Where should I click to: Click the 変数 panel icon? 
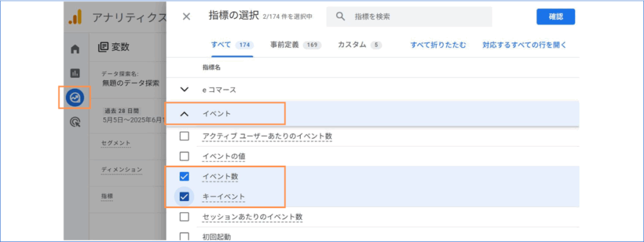click(103, 47)
